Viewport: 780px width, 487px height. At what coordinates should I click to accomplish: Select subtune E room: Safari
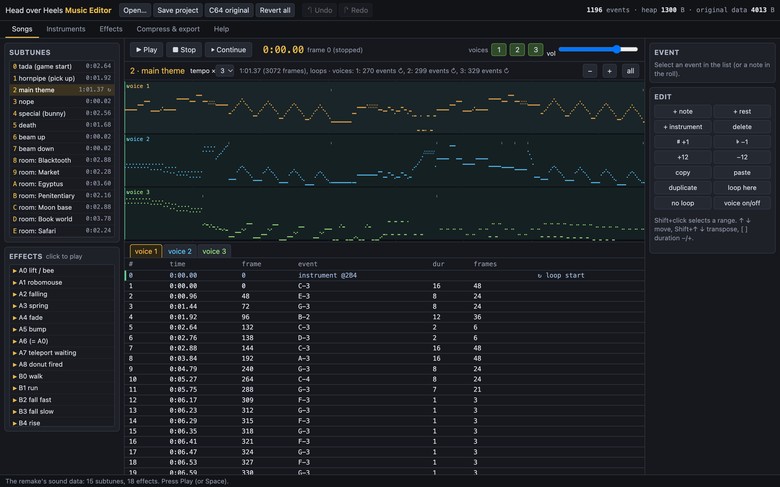(x=62, y=231)
